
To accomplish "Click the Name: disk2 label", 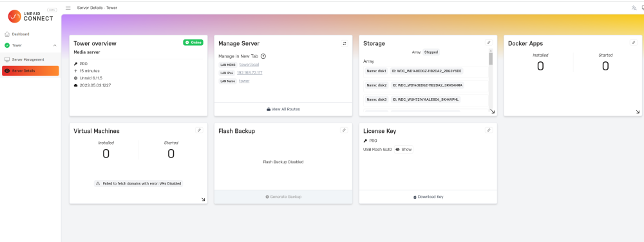I will point(376,85).
